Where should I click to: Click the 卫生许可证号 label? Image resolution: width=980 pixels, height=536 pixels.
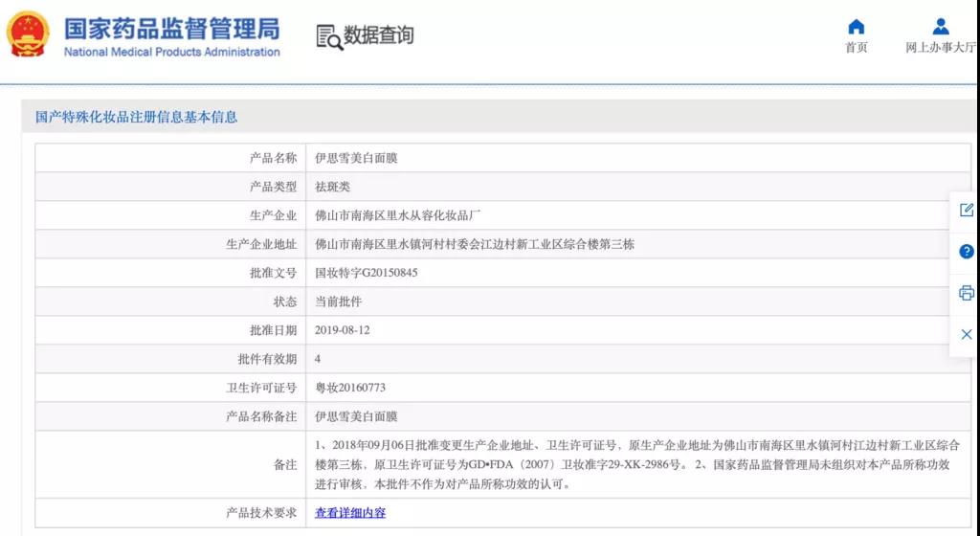(x=261, y=388)
